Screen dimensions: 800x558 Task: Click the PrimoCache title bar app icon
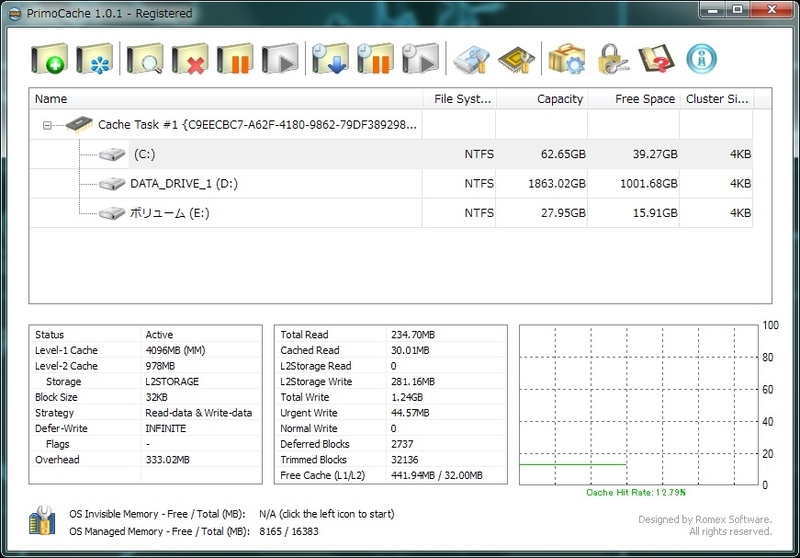pyautogui.click(x=15, y=13)
